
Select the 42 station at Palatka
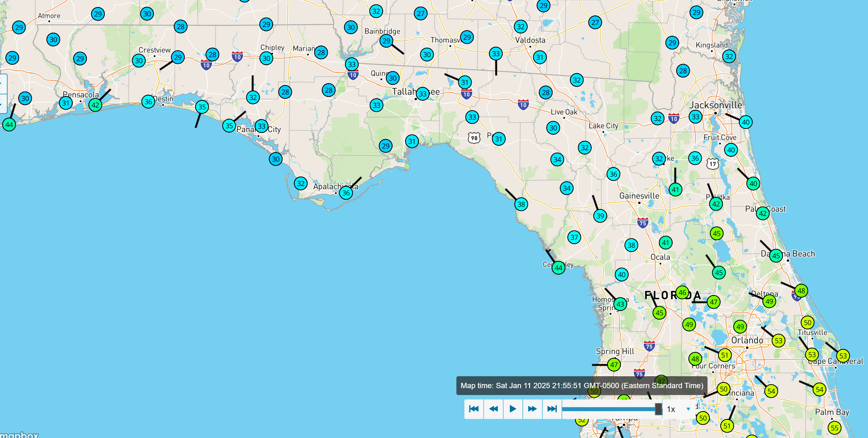716,204
